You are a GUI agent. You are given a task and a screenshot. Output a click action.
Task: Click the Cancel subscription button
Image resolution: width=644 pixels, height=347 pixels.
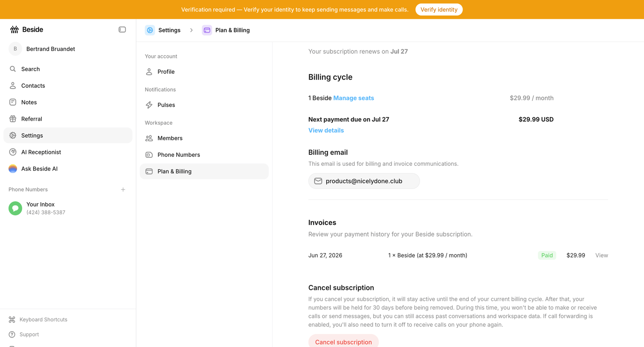click(343, 341)
